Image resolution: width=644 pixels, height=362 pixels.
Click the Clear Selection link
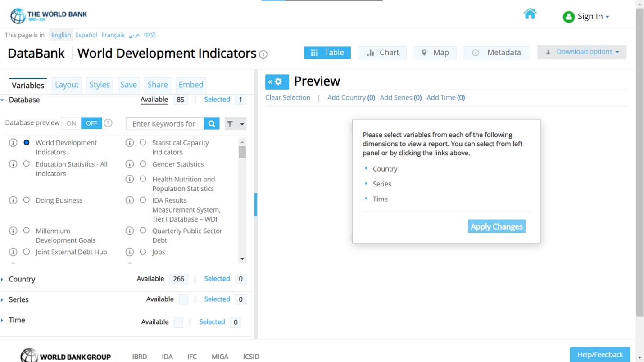click(x=287, y=97)
